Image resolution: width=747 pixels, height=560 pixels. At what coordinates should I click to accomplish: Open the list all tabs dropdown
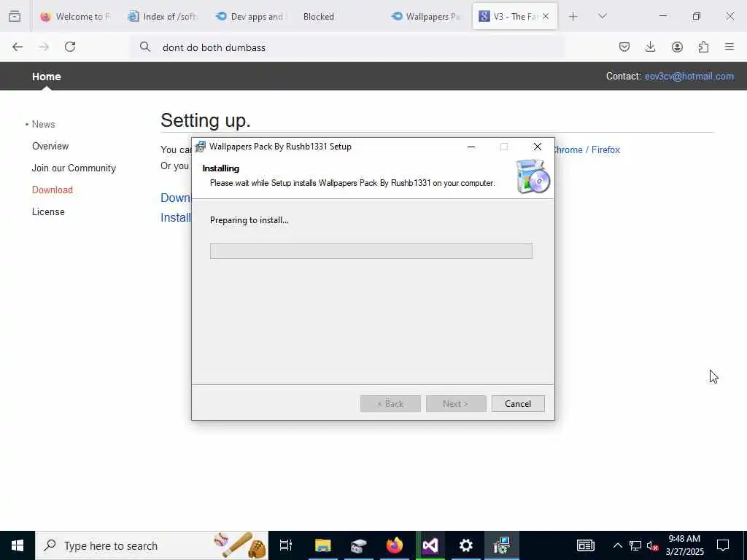602,16
